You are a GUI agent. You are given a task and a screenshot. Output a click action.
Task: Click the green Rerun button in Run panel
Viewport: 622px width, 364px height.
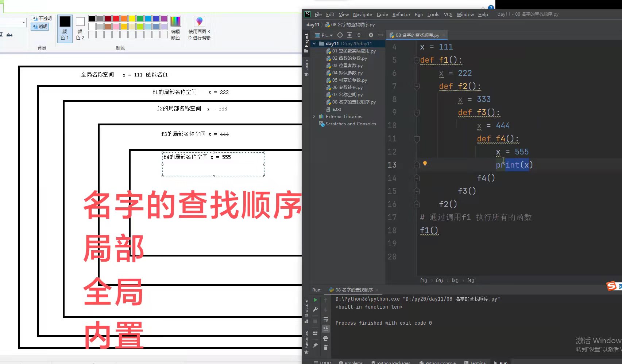tap(315, 300)
